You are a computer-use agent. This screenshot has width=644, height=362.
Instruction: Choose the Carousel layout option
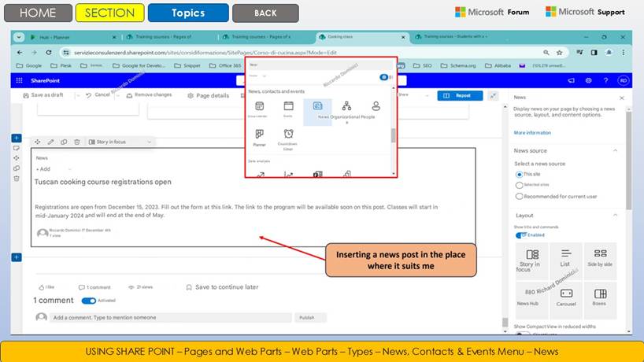point(566,297)
